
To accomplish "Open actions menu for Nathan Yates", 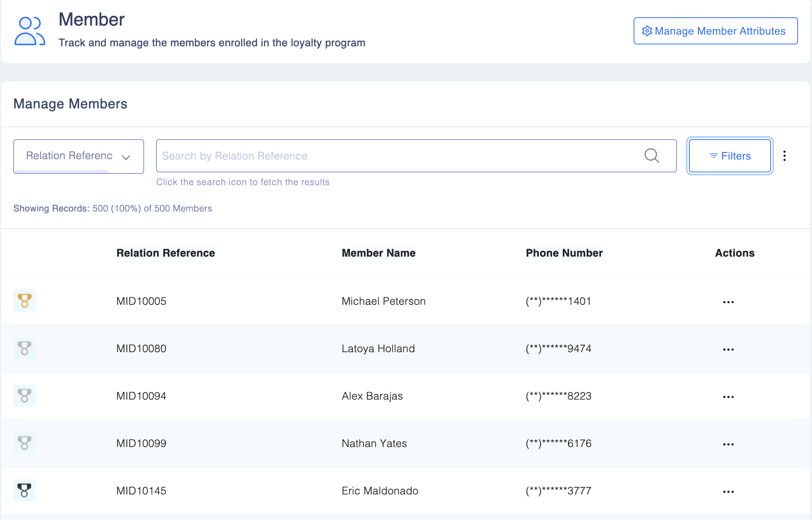I will coord(728,444).
